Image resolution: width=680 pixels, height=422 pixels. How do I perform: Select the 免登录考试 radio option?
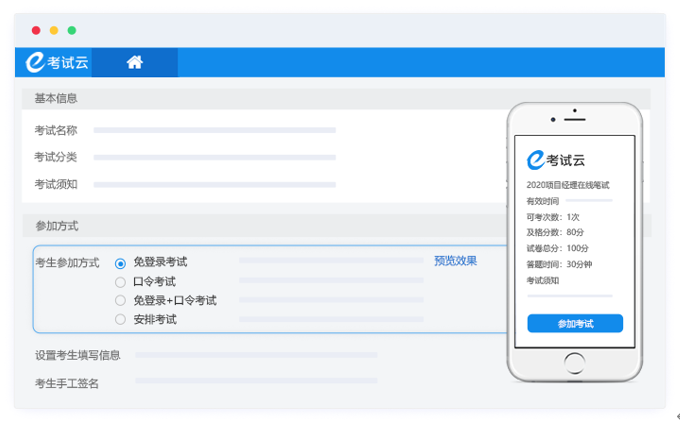[x=121, y=263]
